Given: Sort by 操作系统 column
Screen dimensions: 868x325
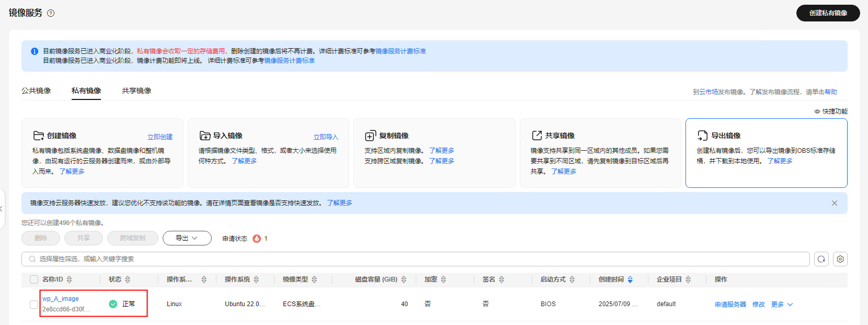Looking at the screenshot, I should pyautogui.click(x=256, y=279).
